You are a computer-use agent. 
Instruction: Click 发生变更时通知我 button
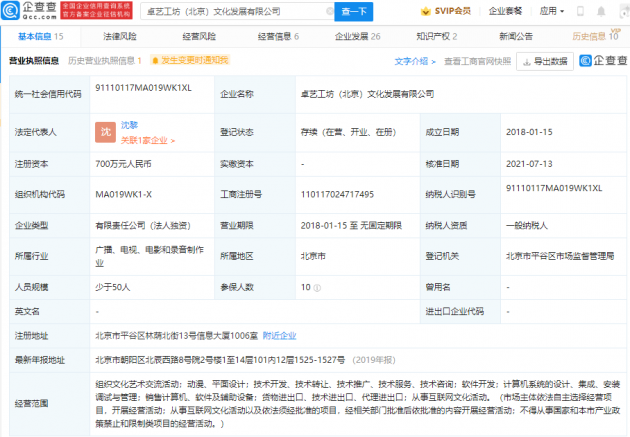click(x=190, y=60)
